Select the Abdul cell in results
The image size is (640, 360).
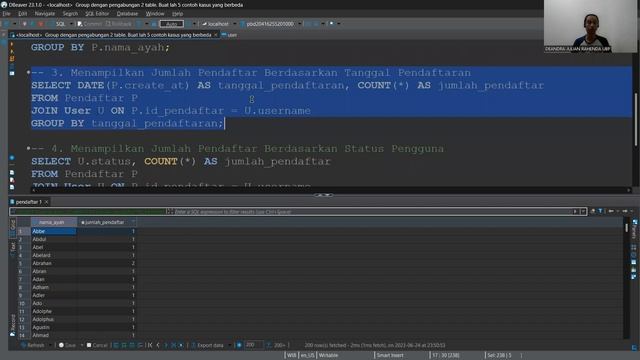point(53,239)
